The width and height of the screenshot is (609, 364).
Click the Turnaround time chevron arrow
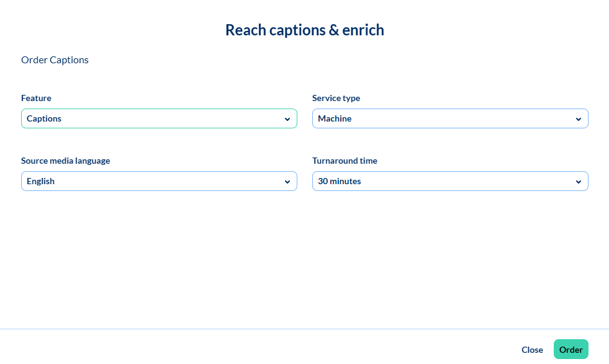[578, 182]
